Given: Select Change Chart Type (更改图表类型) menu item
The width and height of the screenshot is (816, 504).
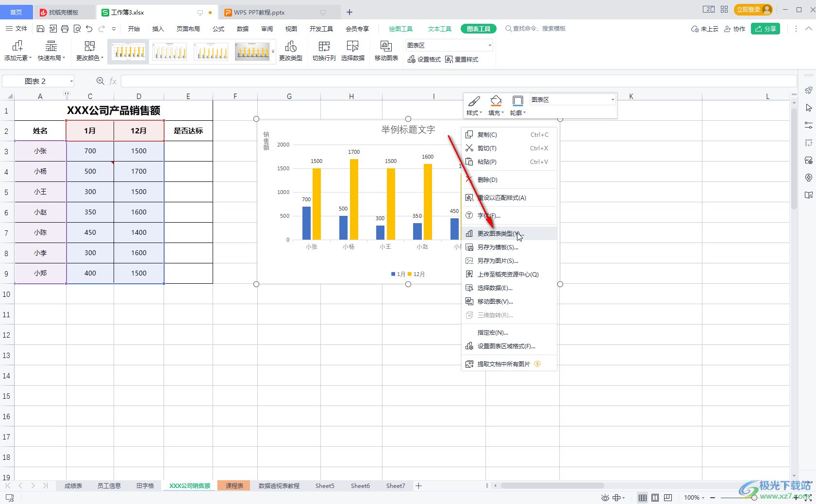Looking at the screenshot, I should click(x=509, y=233).
